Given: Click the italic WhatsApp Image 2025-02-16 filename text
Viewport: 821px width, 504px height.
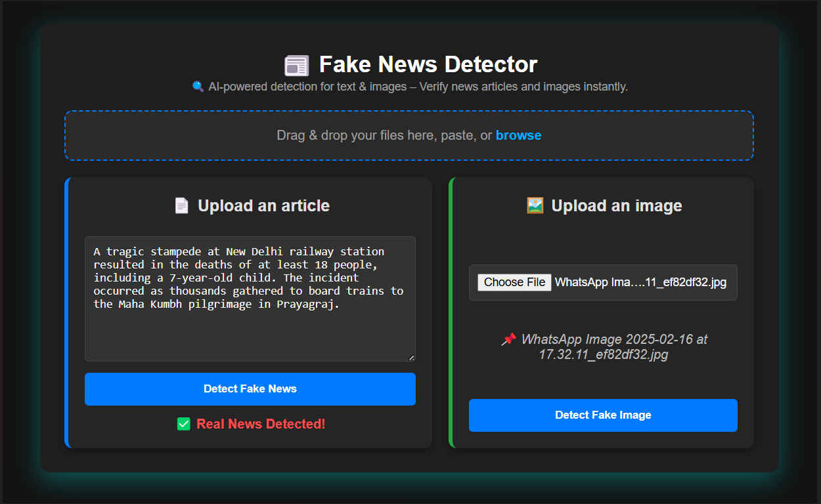Looking at the screenshot, I should click(614, 347).
